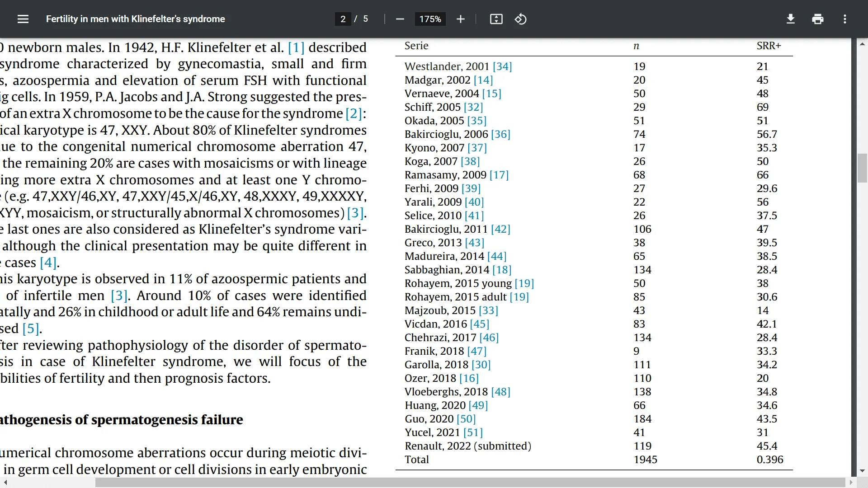The image size is (868, 488).
Task: Open citation [44] for Madureira, 2014
Action: [x=497, y=256]
